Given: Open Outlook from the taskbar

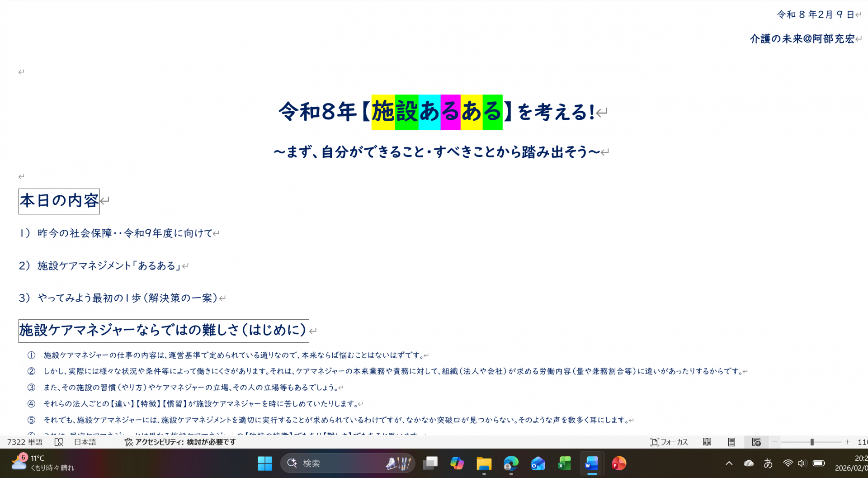Looking at the screenshot, I should (538, 463).
